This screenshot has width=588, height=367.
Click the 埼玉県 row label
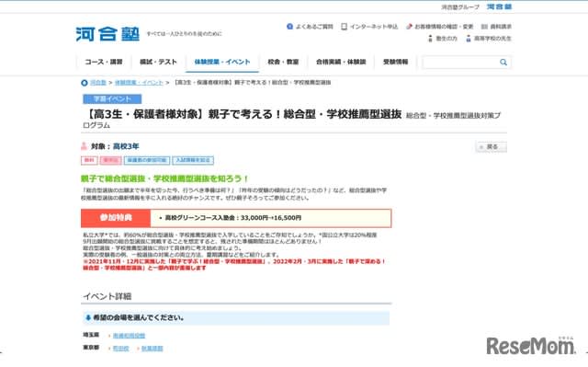(91, 335)
